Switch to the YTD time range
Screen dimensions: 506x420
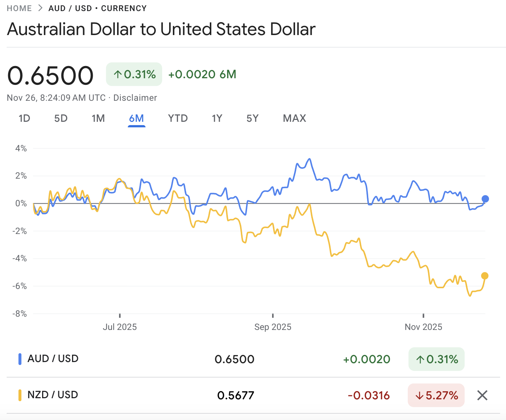click(x=178, y=118)
